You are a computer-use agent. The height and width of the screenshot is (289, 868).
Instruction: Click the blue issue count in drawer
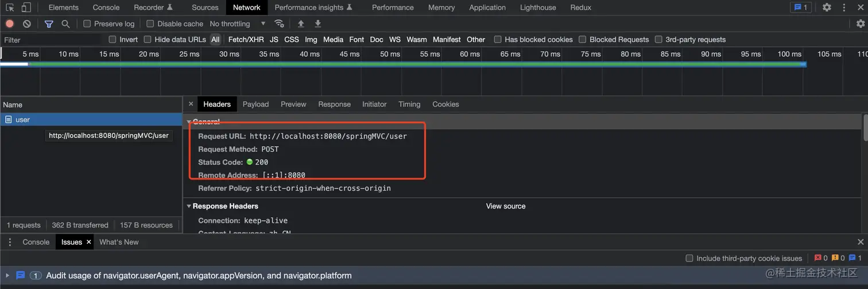(x=855, y=258)
